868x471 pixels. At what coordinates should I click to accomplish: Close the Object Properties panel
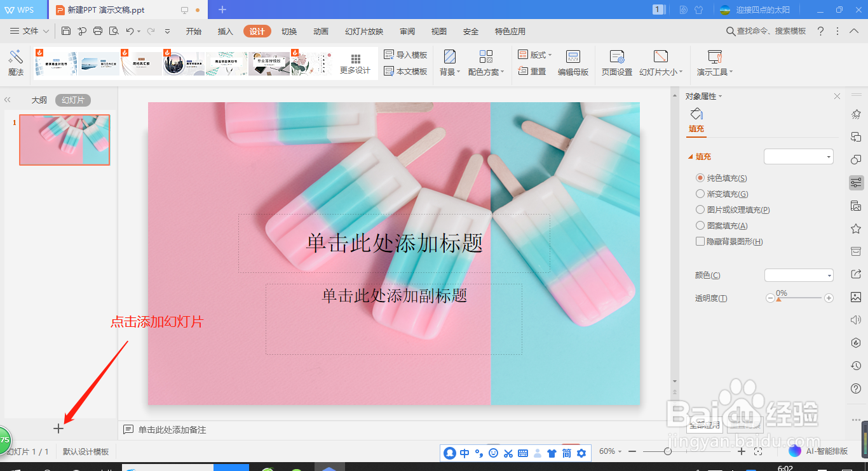click(x=837, y=96)
